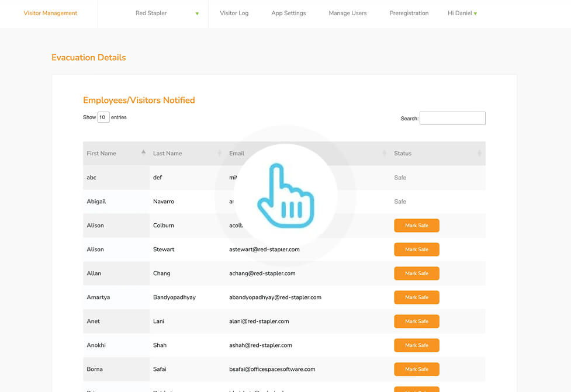Select Borna Safai's email address cell
The width and height of the screenshot is (571, 392).
point(272,369)
